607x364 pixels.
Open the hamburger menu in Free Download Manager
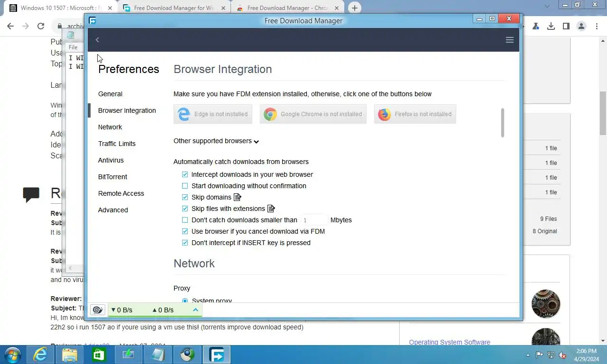510,40
